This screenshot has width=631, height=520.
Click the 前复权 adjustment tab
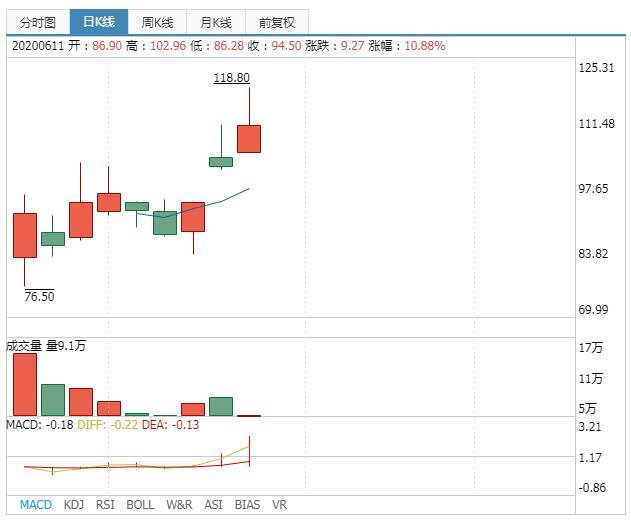277,22
